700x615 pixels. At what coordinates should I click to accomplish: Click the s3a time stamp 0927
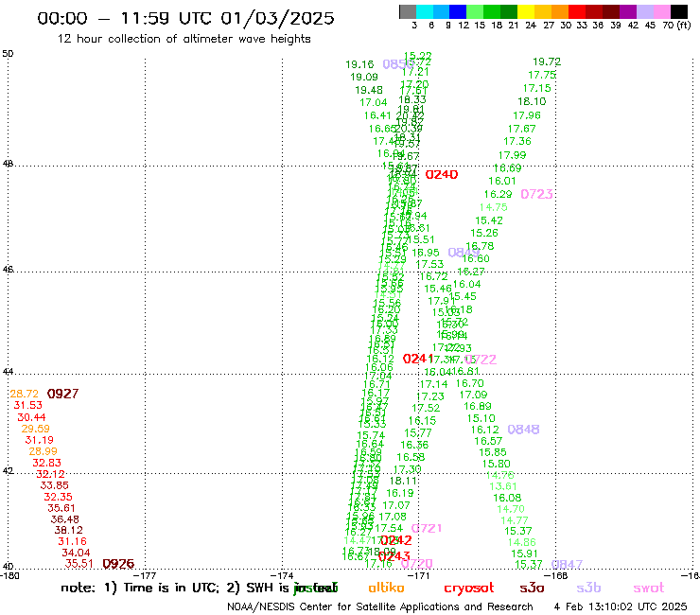(63, 394)
